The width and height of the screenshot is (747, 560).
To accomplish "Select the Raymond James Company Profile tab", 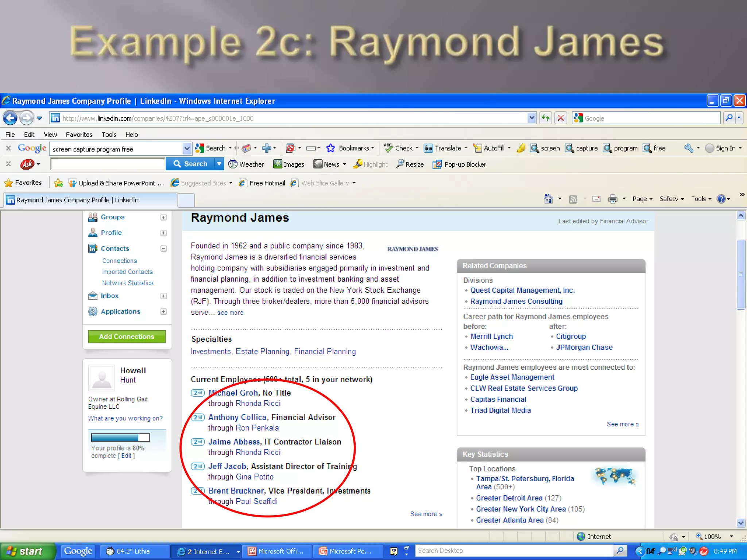I will coord(91,200).
